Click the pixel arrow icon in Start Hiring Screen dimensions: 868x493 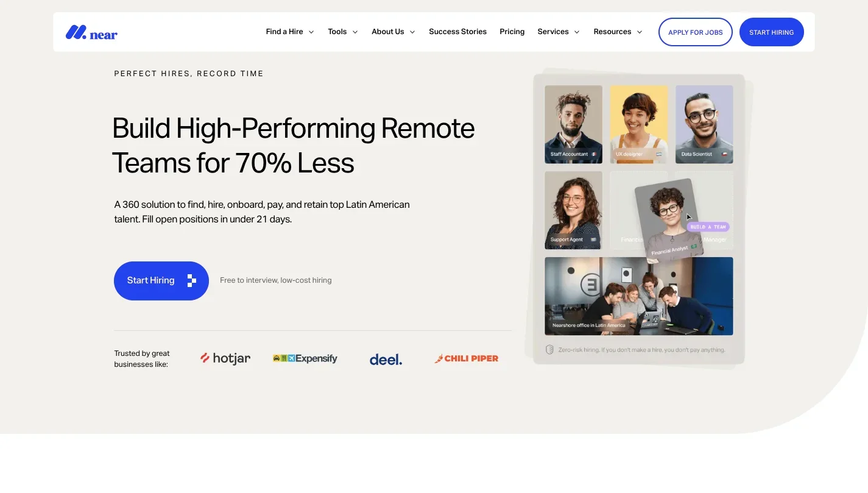coord(191,281)
